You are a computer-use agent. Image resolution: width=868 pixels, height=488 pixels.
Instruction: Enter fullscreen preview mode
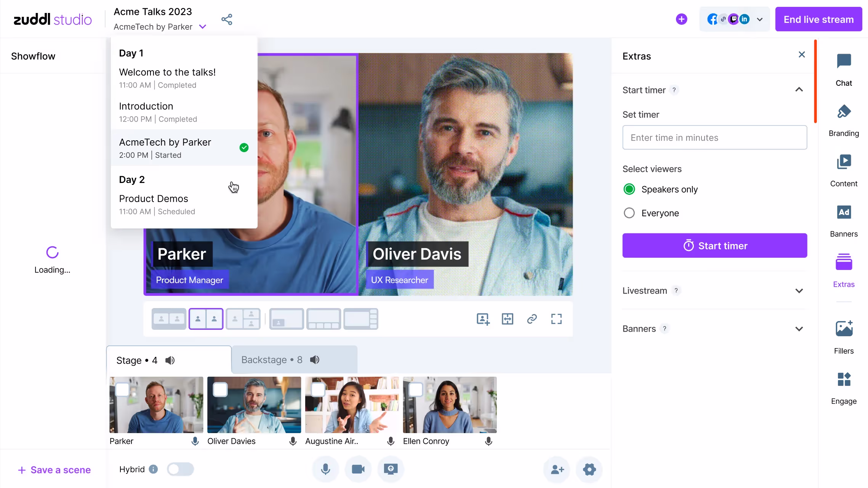(556, 319)
